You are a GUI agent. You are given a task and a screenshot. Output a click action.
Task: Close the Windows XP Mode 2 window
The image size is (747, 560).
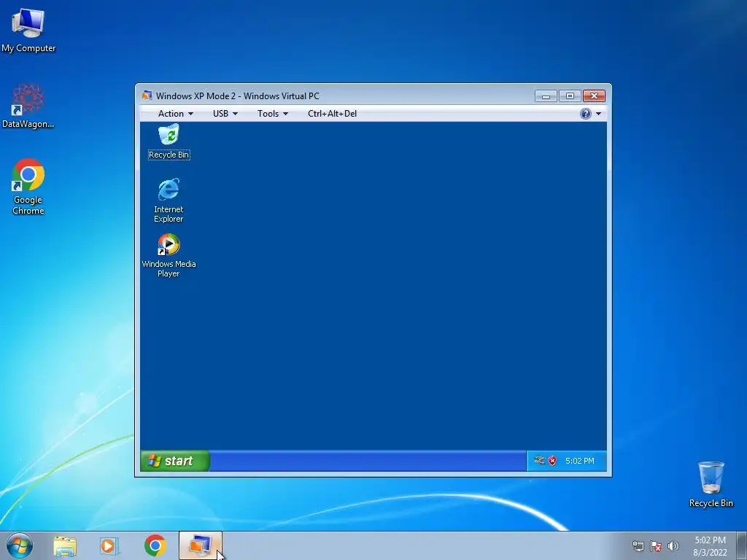[594, 96]
